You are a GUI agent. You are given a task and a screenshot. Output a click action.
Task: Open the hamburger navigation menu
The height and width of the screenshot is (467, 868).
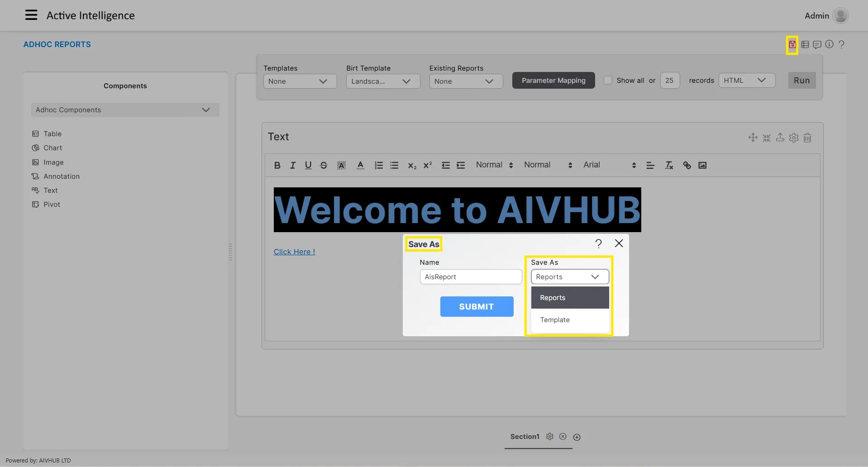coord(31,15)
